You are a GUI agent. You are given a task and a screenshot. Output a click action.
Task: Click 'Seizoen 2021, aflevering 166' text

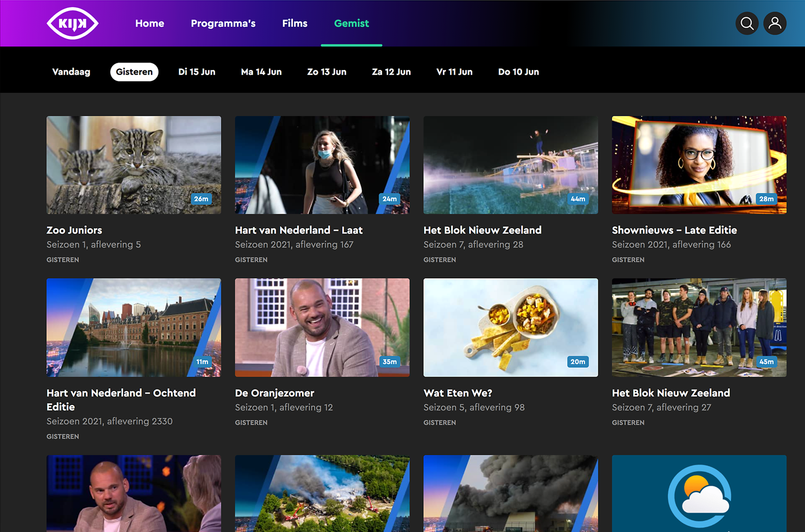tap(672, 245)
